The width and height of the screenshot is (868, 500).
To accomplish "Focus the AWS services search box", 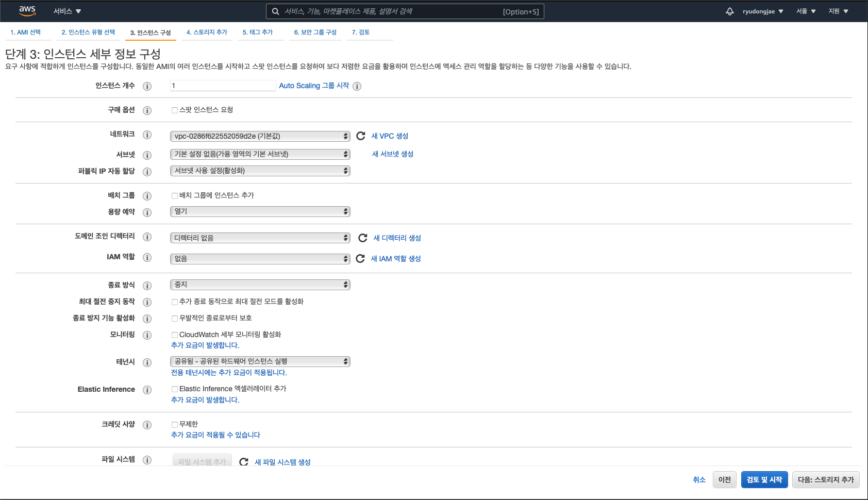I will coord(405,11).
